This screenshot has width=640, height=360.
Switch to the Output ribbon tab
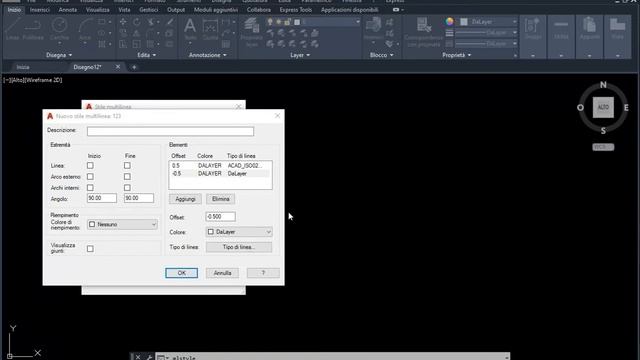176,10
